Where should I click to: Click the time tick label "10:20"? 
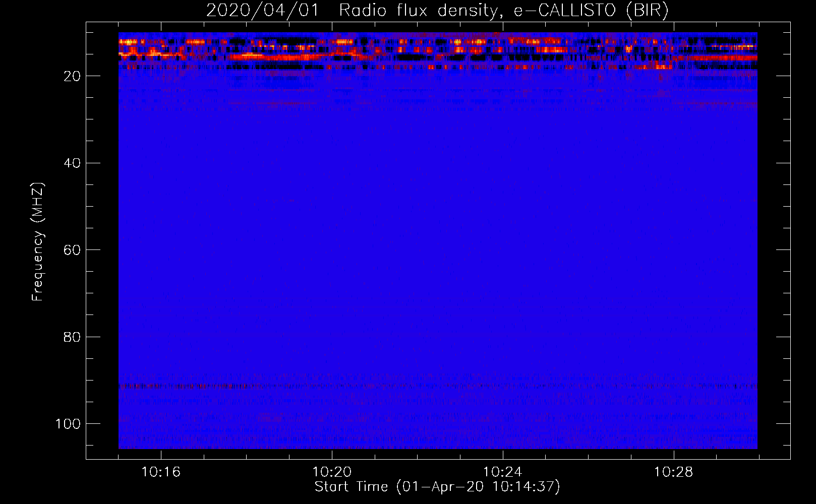332,472
